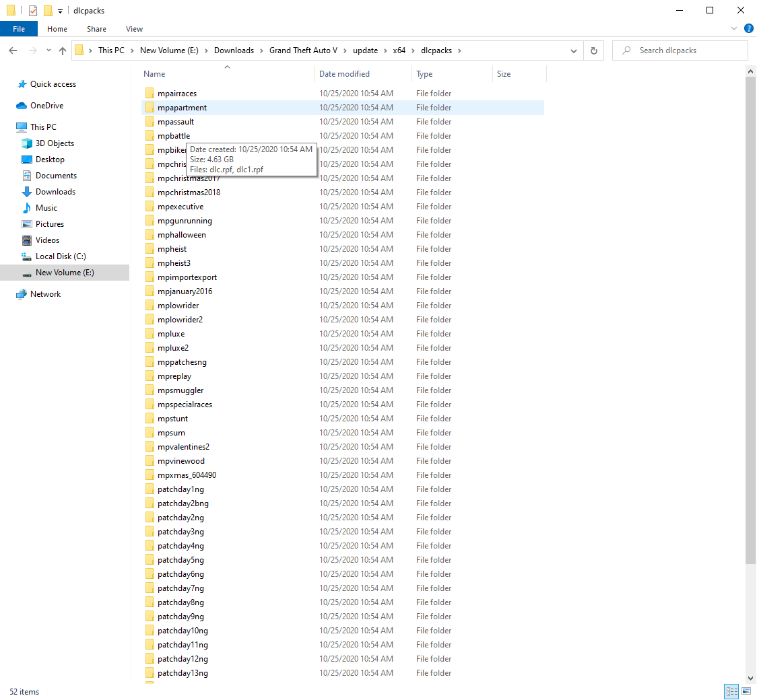
Task: Open 3D Objects in the sidebar
Action: 55,143
